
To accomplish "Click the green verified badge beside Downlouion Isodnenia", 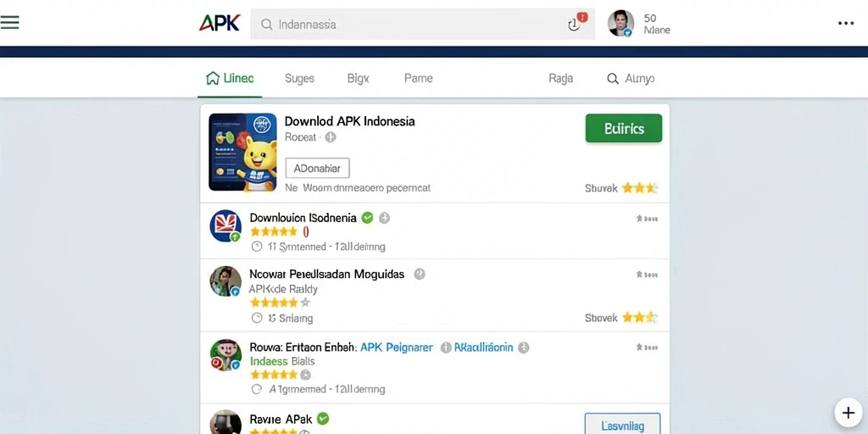I will [367, 218].
